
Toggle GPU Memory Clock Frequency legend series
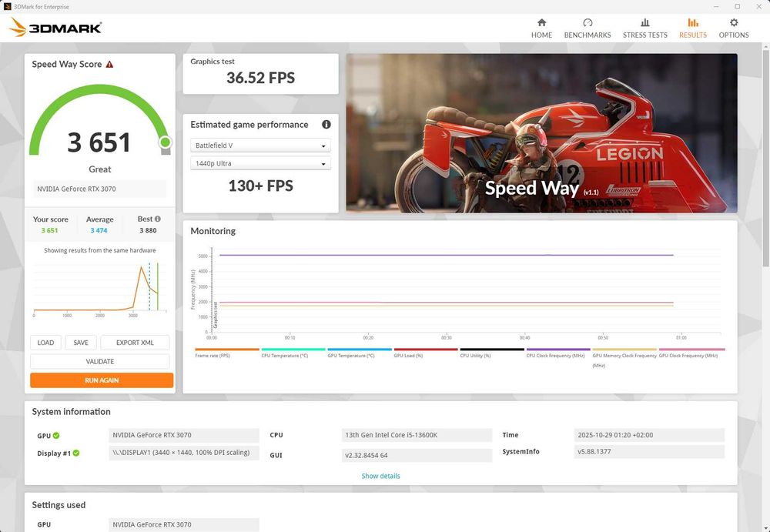pyautogui.click(x=624, y=358)
